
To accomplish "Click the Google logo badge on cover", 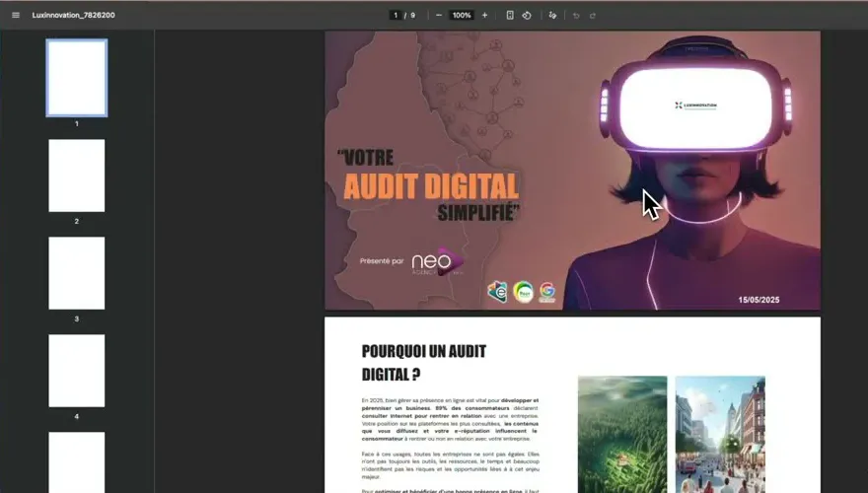I will 546,292.
